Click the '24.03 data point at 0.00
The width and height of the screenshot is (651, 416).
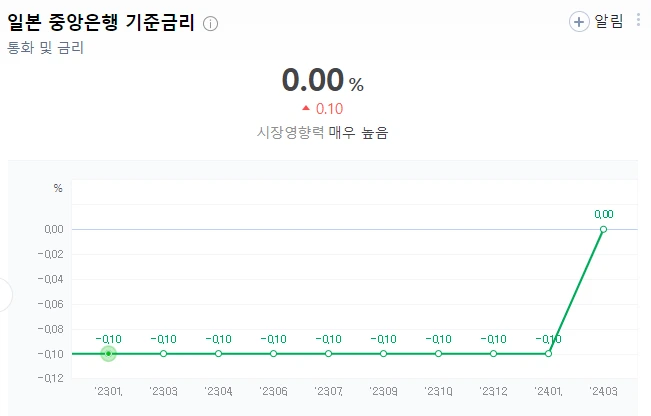(604, 229)
